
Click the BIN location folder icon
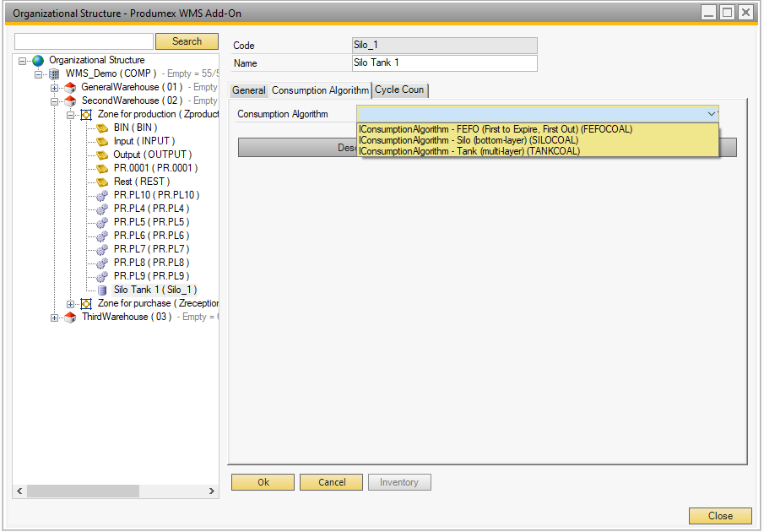(x=102, y=128)
